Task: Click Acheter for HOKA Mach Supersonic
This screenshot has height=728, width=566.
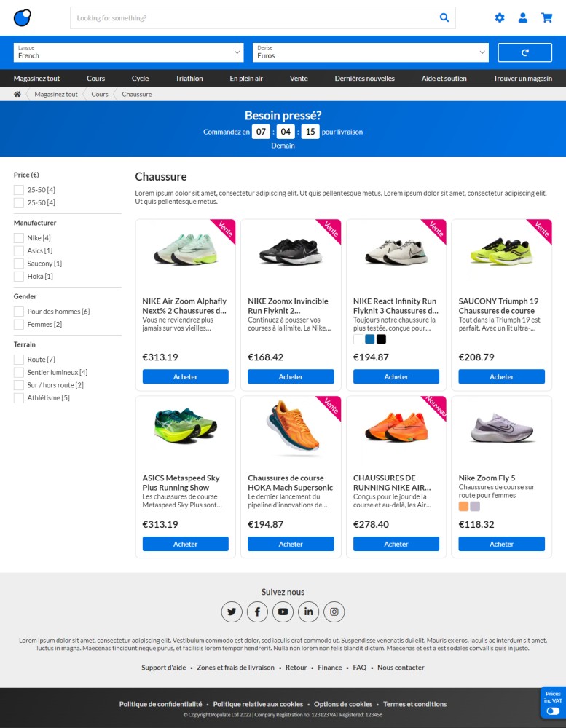Action: pos(291,544)
